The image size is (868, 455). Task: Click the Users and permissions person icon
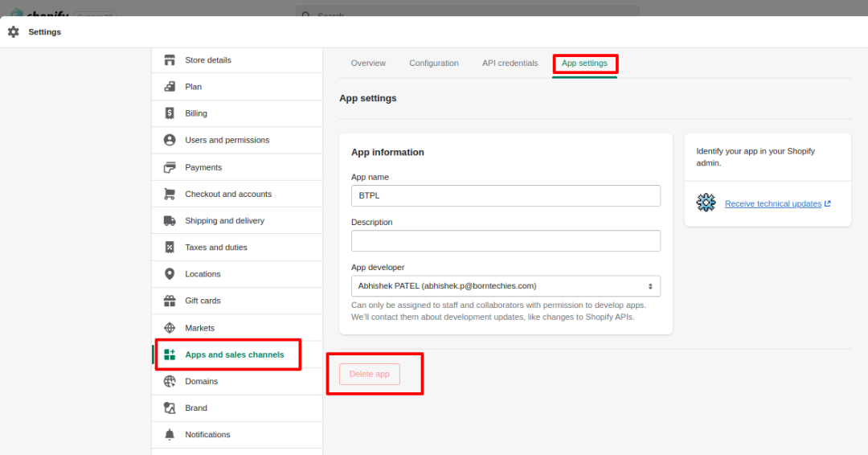(170, 140)
